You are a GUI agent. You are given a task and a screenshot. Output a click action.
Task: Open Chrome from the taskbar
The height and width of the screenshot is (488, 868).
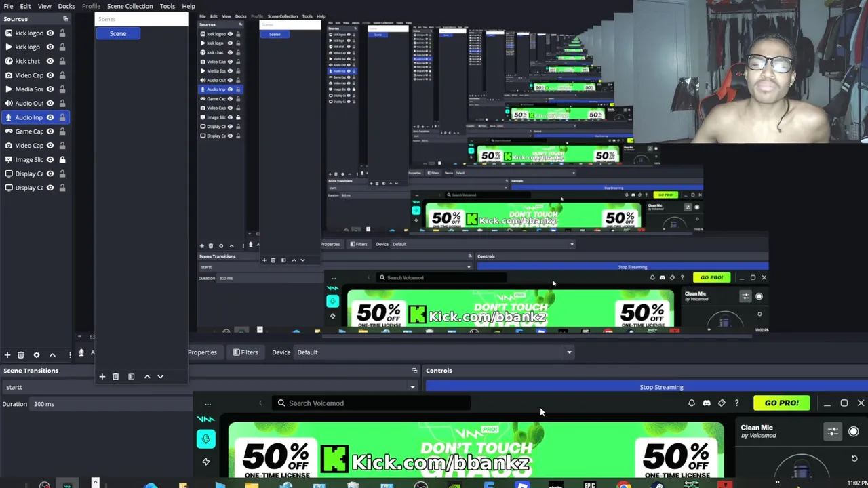click(x=623, y=485)
